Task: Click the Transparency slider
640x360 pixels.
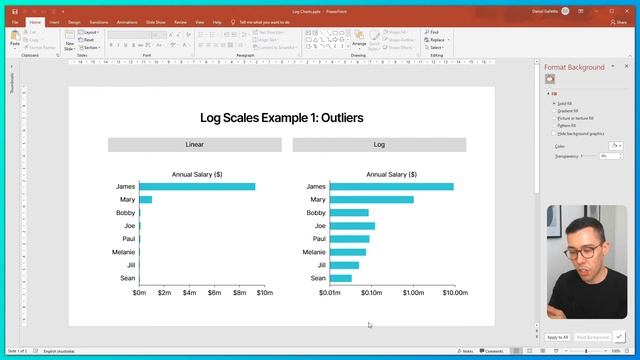Action: click(x=588, y=156)
